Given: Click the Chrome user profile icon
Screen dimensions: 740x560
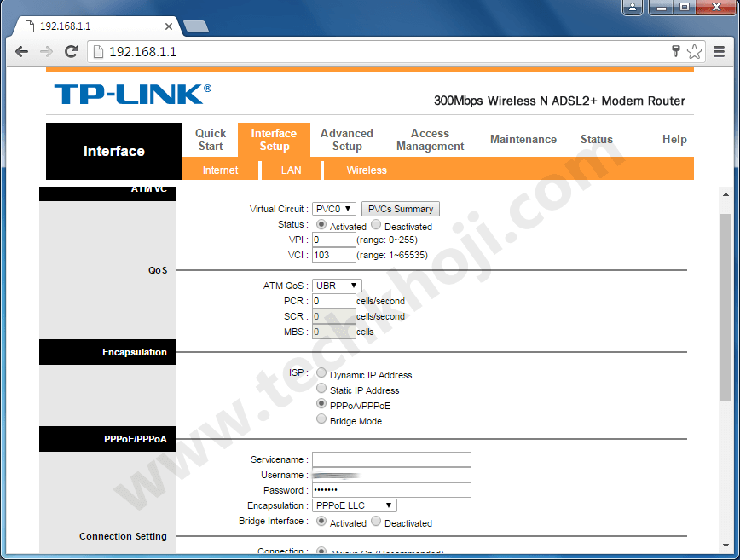Looking at the screenshot, I should [633, 8].
